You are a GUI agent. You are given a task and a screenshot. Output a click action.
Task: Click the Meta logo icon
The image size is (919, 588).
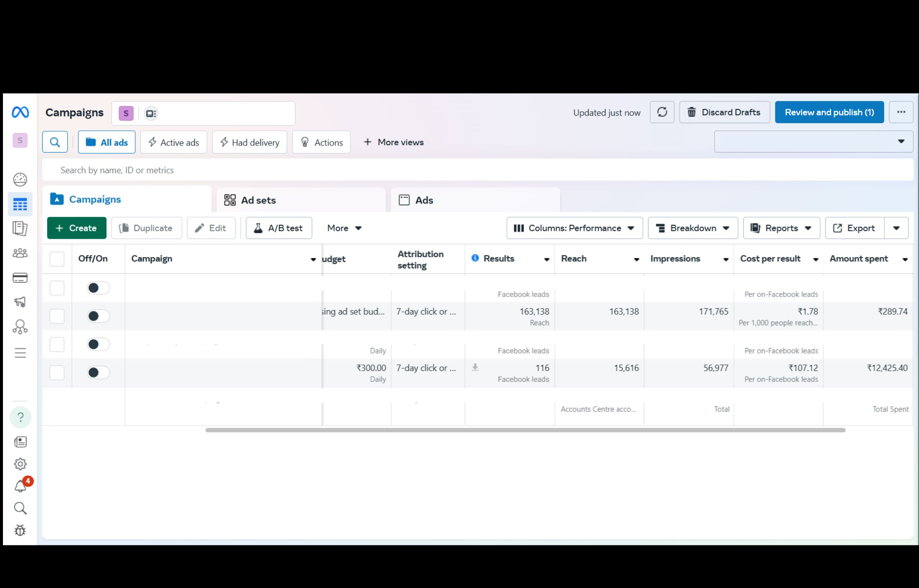[x=20, y=112]
